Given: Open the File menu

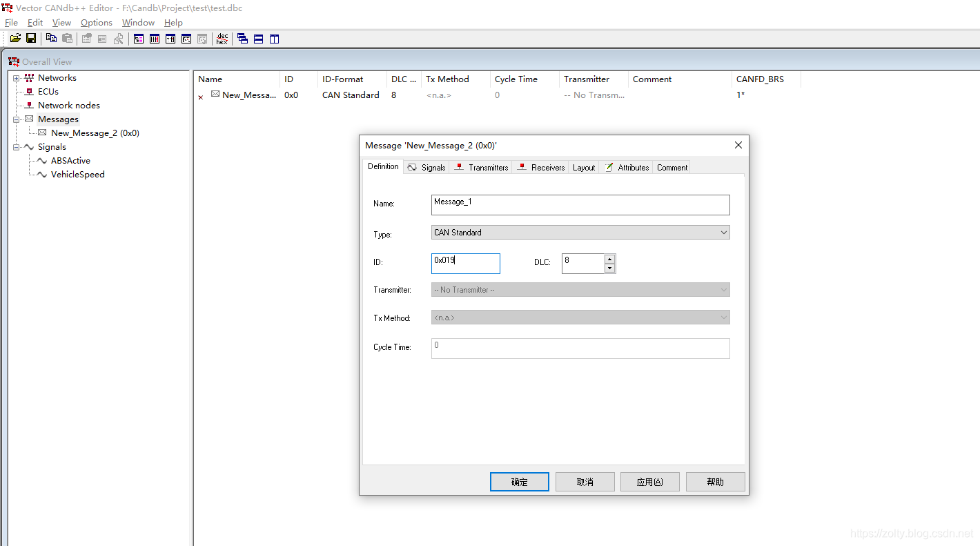Looking at the screenshot, I should click(x=11, y=23).
